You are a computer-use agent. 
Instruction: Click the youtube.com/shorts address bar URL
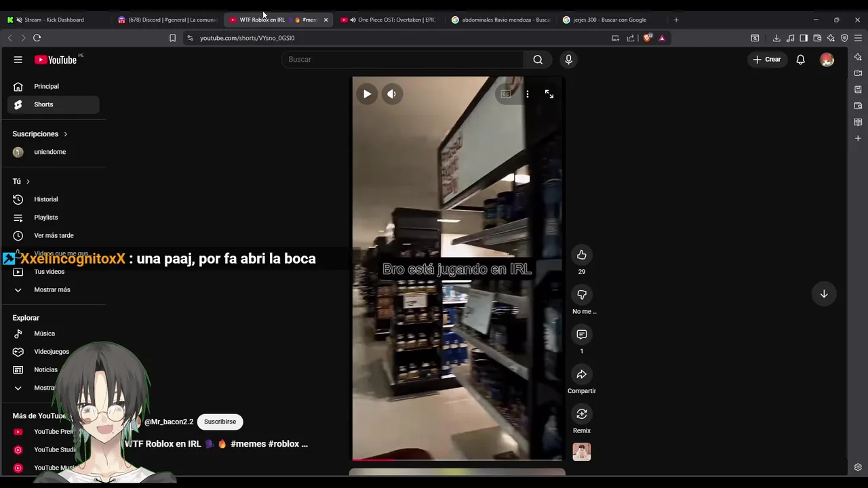click(248, 38)
